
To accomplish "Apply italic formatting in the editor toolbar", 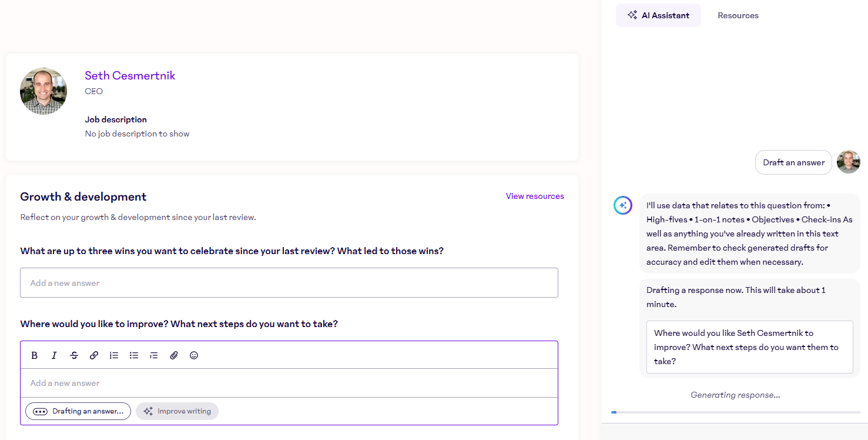I will click(x=54, y=355).
